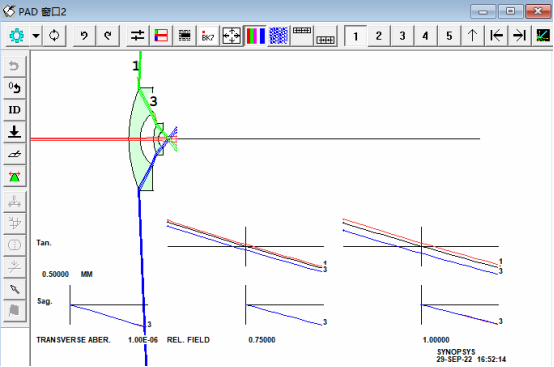Click the black striped display icon
This screenshot has width=554, height=367.
tap(184, 36)
